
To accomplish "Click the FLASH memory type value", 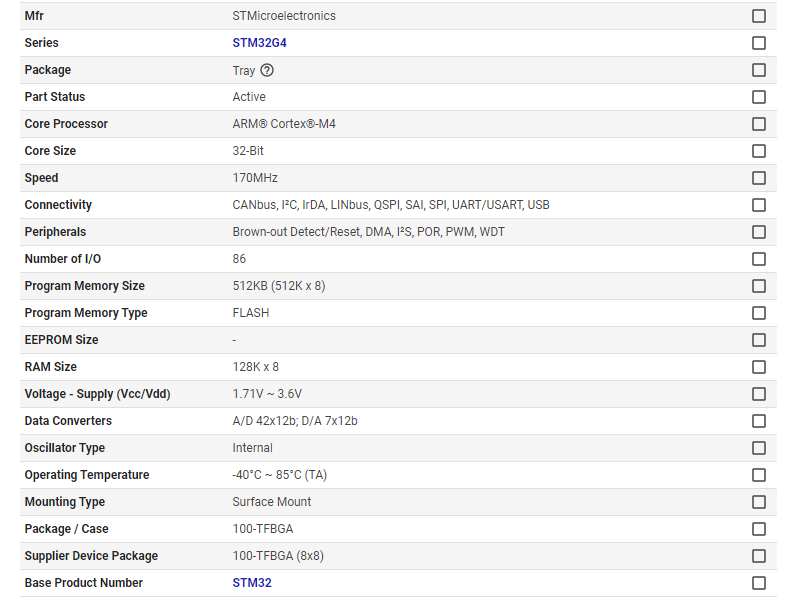I will tap(250, 313).
